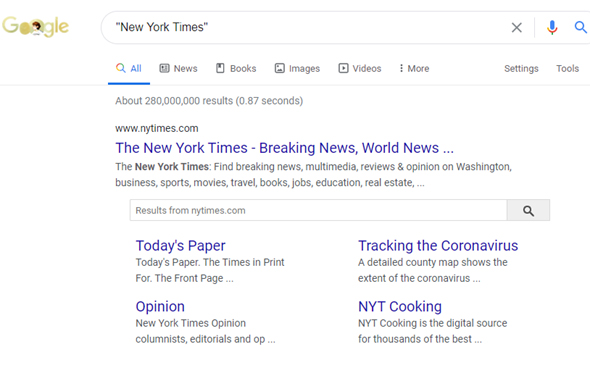Open the Today's Paper sitelink
590x373 pixels.
click(180, 246)
